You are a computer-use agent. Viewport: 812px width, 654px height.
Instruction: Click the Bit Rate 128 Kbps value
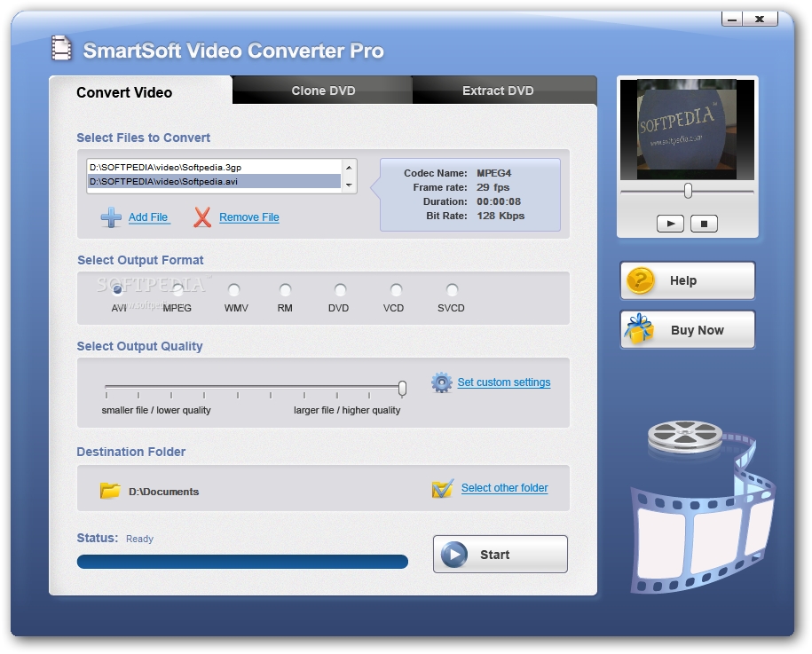501,216
